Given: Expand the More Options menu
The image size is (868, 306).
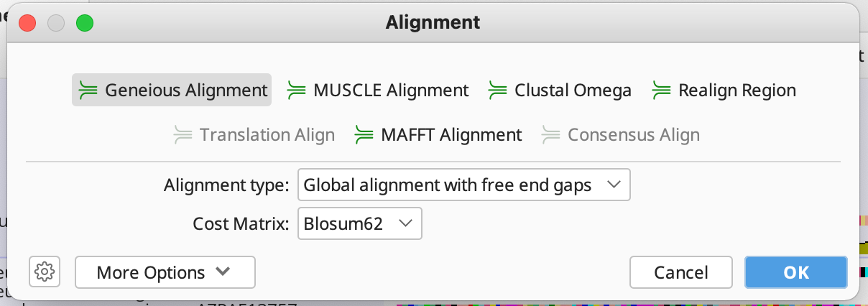Looking at the screenshot, I should 165,272.
